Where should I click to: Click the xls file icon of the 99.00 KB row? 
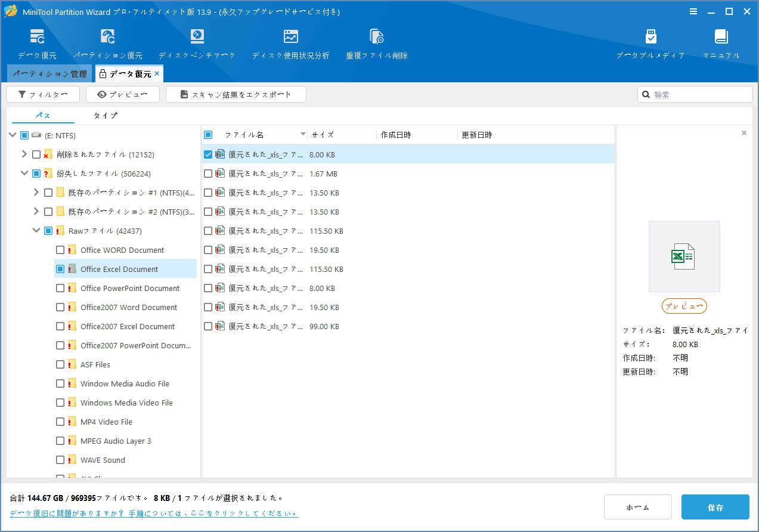tap(220, 326)
